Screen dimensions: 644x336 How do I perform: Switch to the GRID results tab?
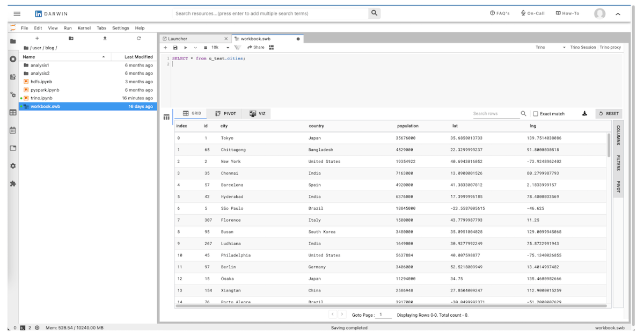[x=192, y=113]
